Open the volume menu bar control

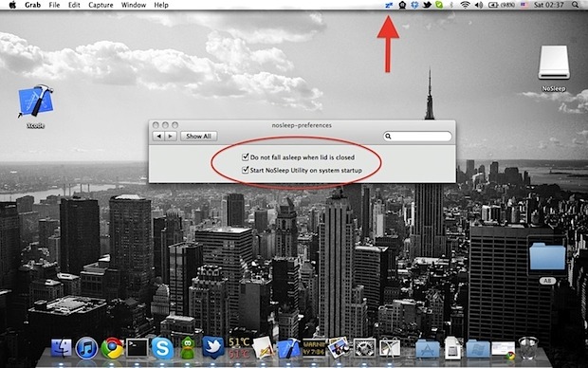click(479, 5)
